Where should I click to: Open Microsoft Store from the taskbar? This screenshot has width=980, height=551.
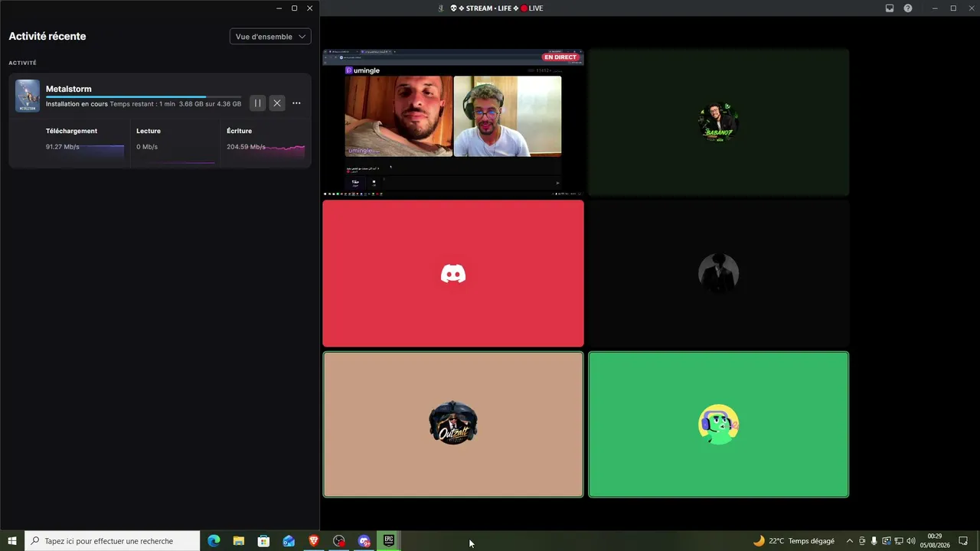point(263,541)
